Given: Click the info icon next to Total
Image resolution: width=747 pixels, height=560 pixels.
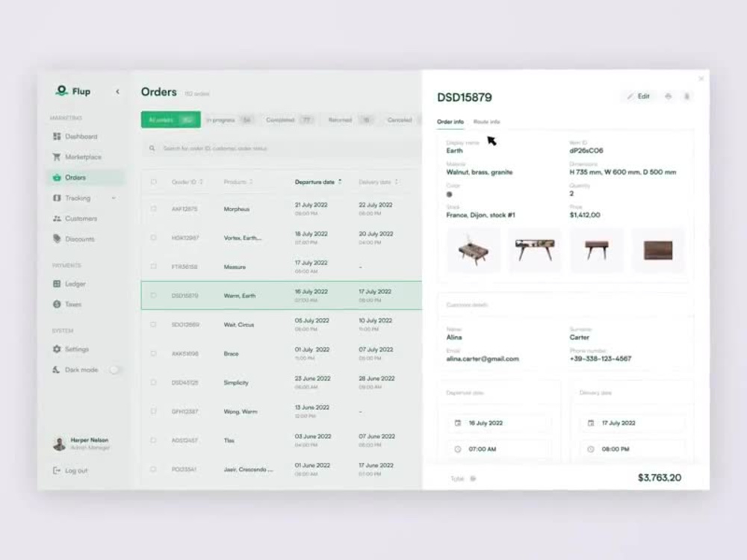Looking at the screenshot, I should pos(473,479).
